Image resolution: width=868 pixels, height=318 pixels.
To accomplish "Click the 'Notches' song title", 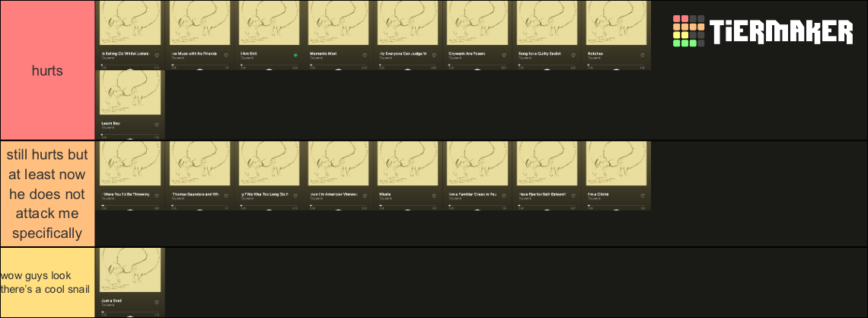I will 595,53.
